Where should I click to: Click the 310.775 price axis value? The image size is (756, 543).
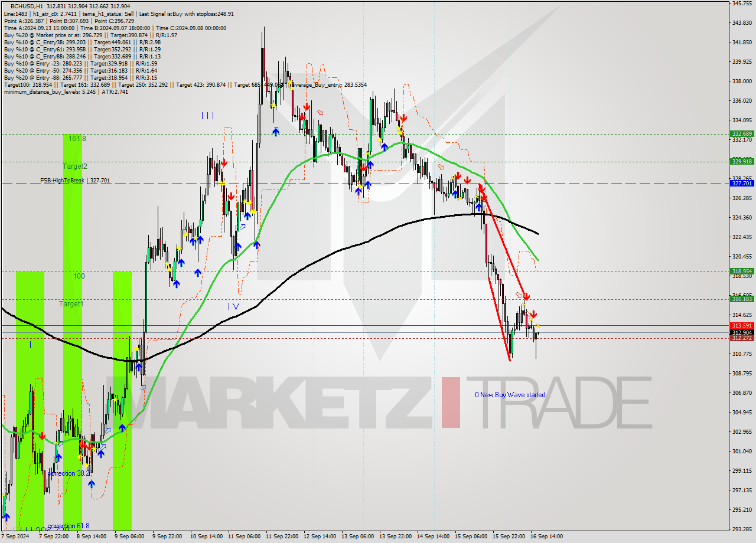pyautogui.click(x=742, y=354)
